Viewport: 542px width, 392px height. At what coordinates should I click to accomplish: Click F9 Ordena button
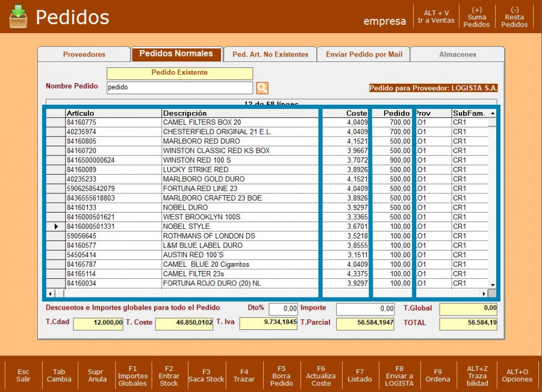[438, 376]
